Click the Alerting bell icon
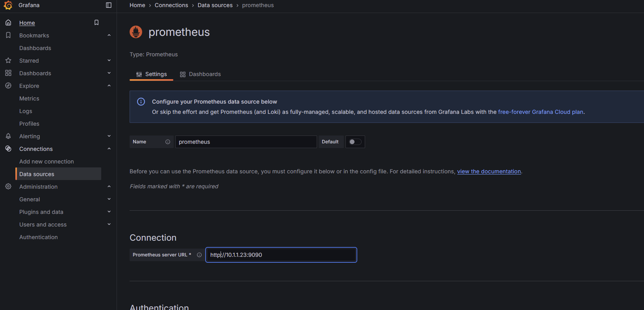This screenshot has width=644, height=310. pyautogui.click(x=8, y=136)
